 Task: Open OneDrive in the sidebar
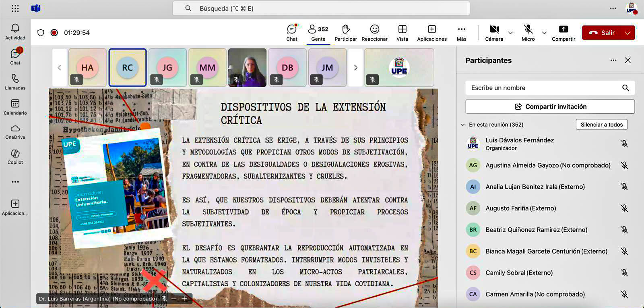tap(15, 132)
